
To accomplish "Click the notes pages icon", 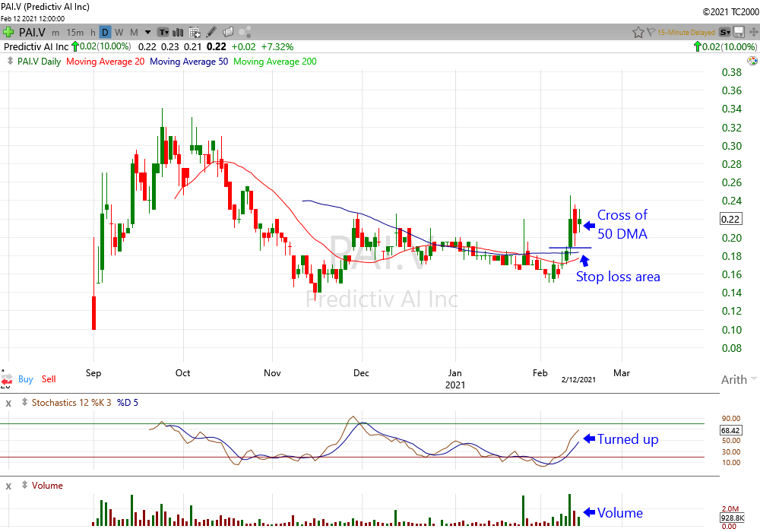I will [x=228, y=33].
